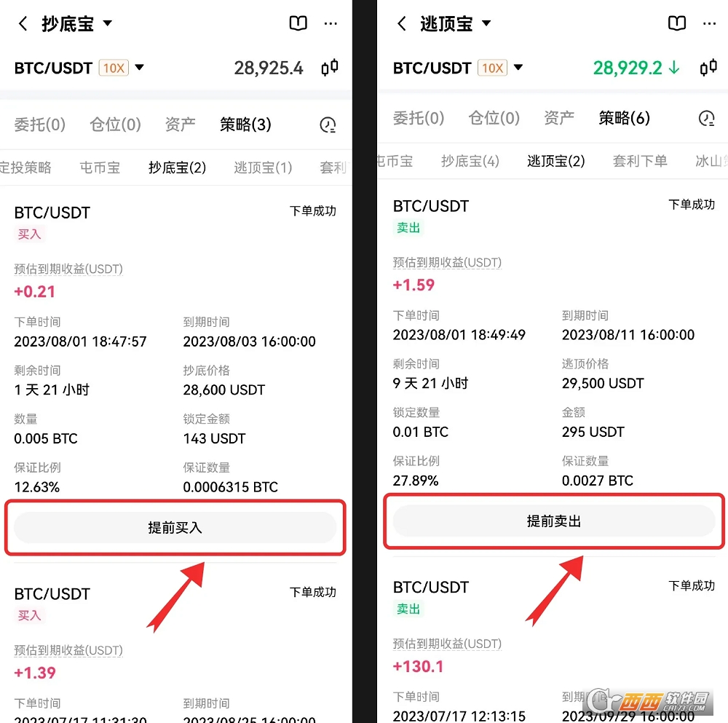Image resolution: width=728 pixels, height=723 pixels.
Task: Open candlestick chart icon beside 28,925.4
Action: tap(330, 68)
